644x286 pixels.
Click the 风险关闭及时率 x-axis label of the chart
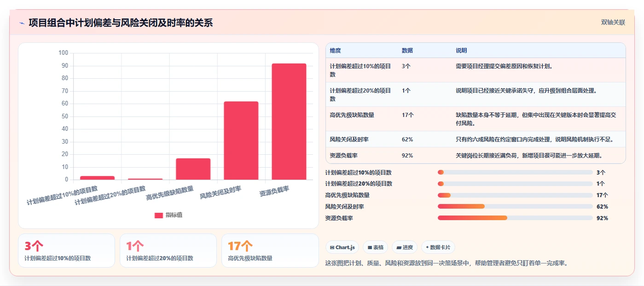click(x=220, y=193)
